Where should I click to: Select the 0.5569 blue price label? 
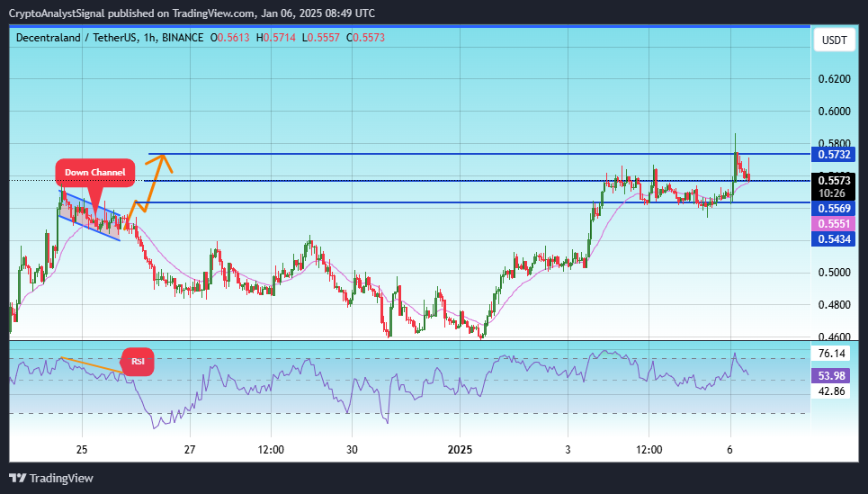coord(834,208)
